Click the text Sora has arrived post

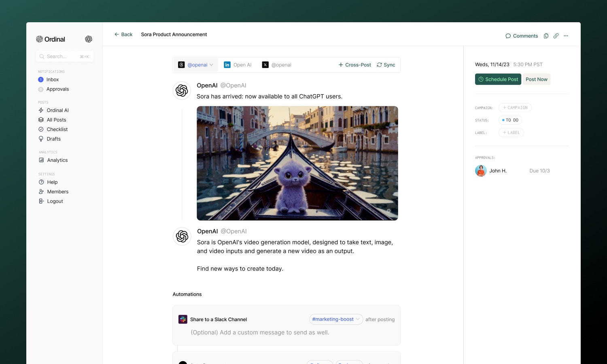(x=270, y=96)
